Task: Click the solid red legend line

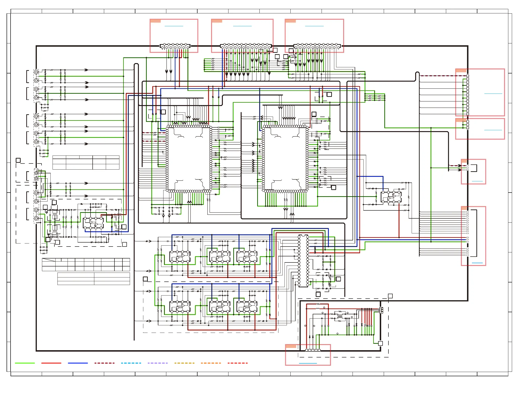Action: pos(51,363)
